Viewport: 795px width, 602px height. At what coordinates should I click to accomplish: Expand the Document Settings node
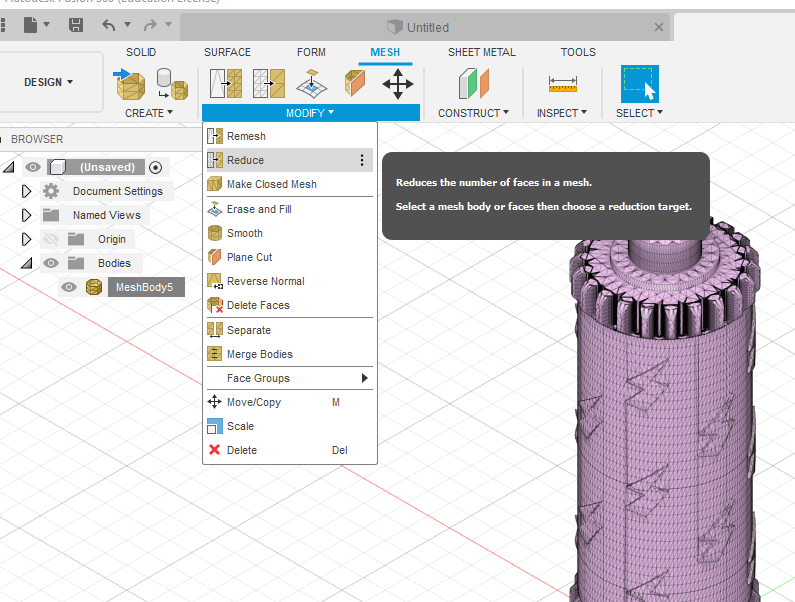coord(26,191)
